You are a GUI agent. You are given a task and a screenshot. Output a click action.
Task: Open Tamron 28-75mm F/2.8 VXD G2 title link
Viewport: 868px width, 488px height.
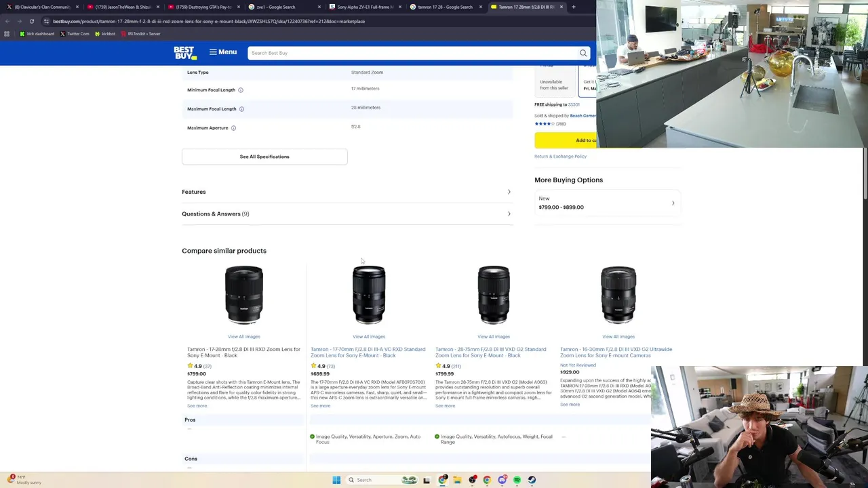click(x=491, y=352)
